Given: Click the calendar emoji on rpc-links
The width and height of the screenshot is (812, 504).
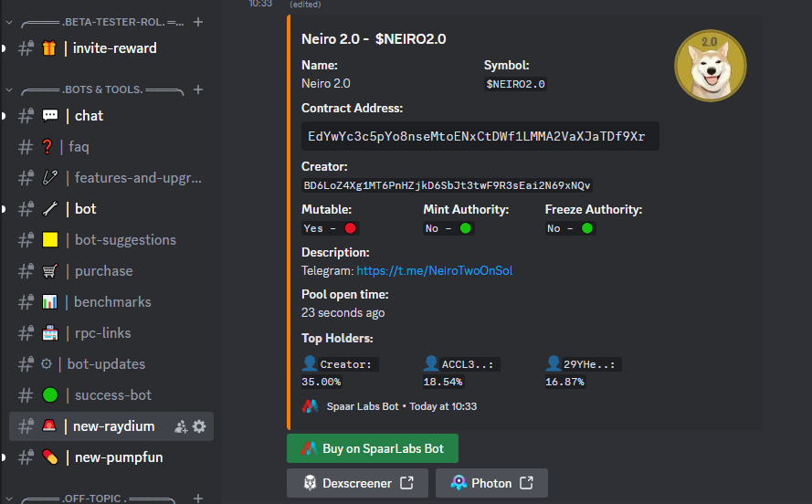Looking at the screenshot, I should [x=49, y=332].
